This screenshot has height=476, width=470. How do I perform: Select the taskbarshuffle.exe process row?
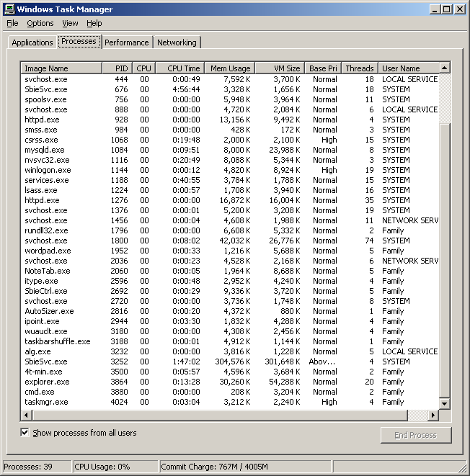tap(230, 341)
